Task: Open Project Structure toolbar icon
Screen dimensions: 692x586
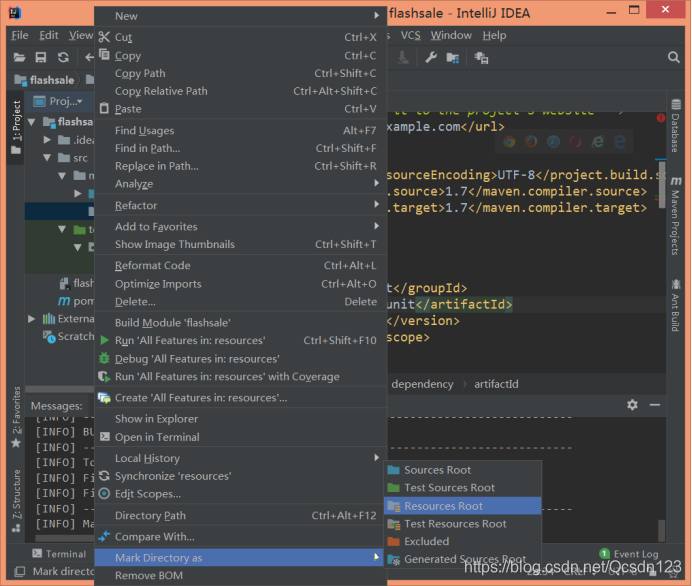Action: click(453, 58)
